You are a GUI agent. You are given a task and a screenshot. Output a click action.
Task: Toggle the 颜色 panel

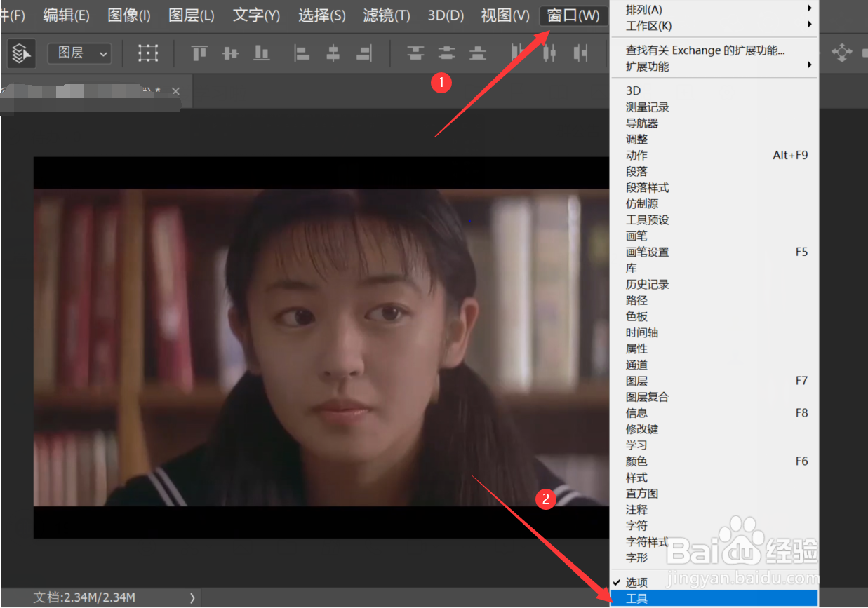tap(714, 461)
